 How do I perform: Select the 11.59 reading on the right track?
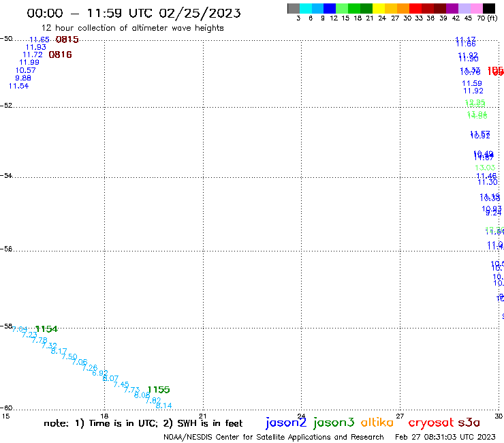point(472,83)
